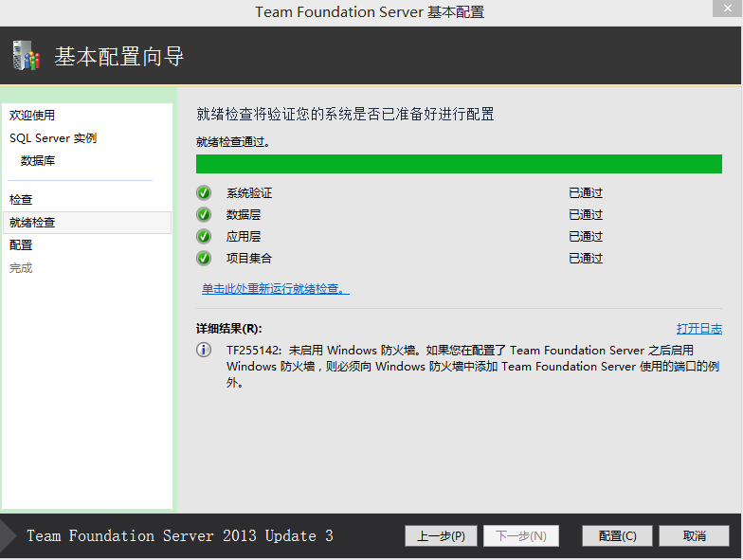The height and width of the screenshot is (560, 743).
Task: Select the 数据库 sidebar step
Action: coord(38,161)
